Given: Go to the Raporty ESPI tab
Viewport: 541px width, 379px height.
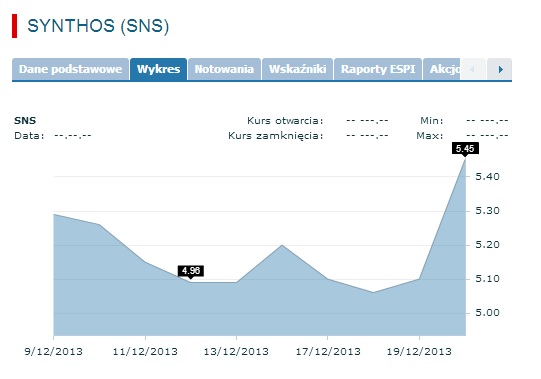Looking at the screenshot, I should [378, 69].
